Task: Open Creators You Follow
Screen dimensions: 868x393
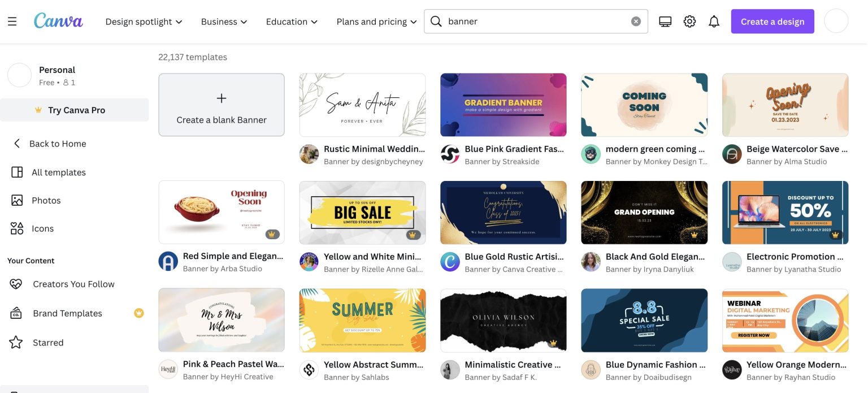Action: (x=73, y=284)
